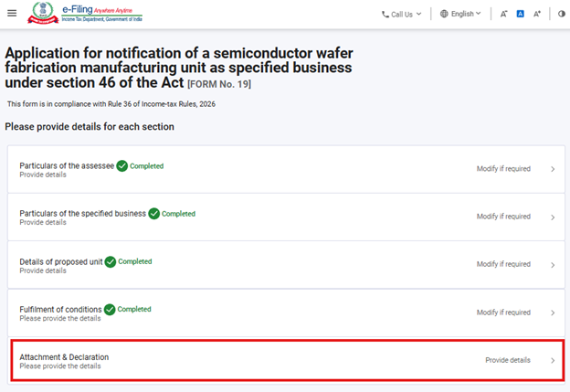Viewport: 570px width, 392px height.
Task: Open Particulars of the specified business section
Action: (x=82, y=214)
